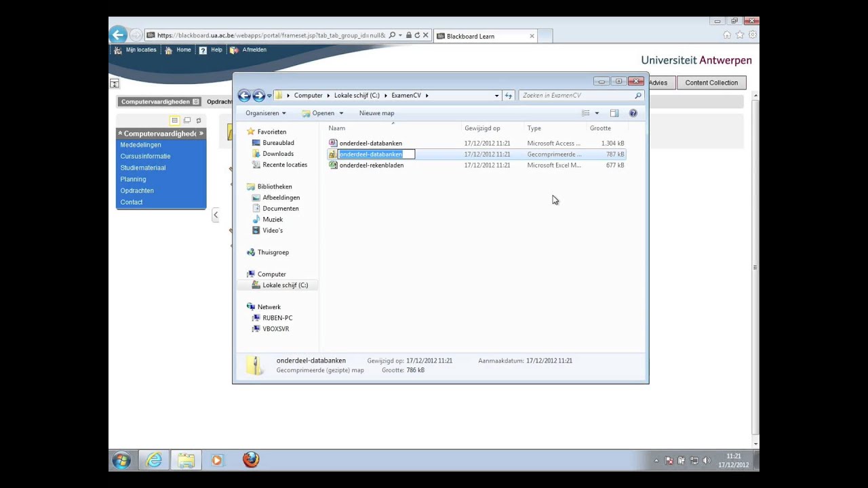Expand the Openen dropdown arrow
The height and width of the screenshot is (488, 868).
pyautogui.click(x=341, y=113)
